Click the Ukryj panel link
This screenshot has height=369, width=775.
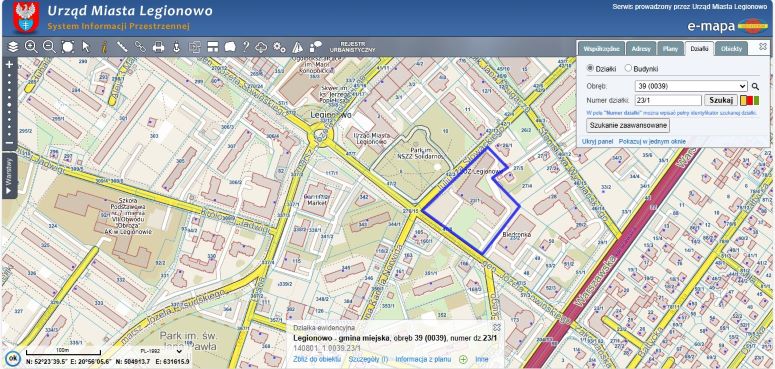597,141
